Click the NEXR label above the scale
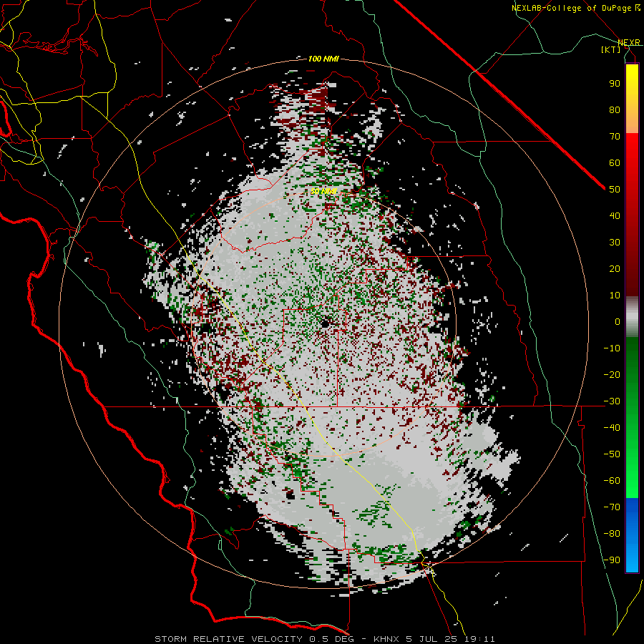Screen dimensions: 644x644 pyautogui.click(x=628, y=42)
